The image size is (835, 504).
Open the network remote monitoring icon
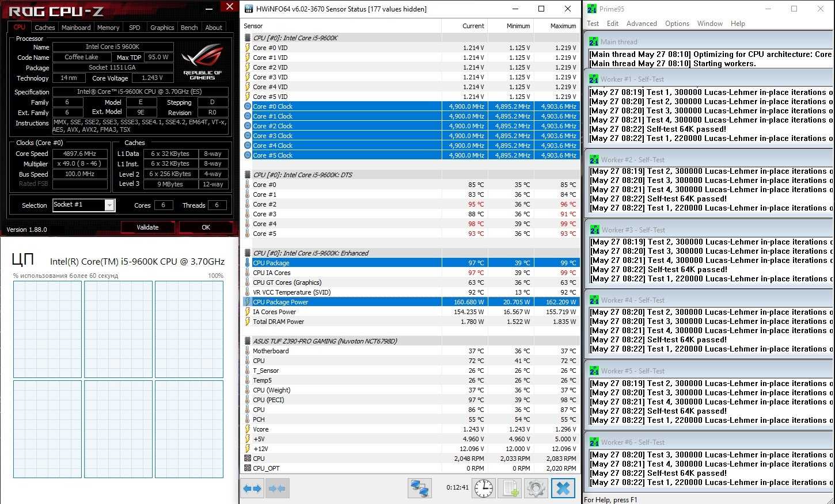coord(420,488)
